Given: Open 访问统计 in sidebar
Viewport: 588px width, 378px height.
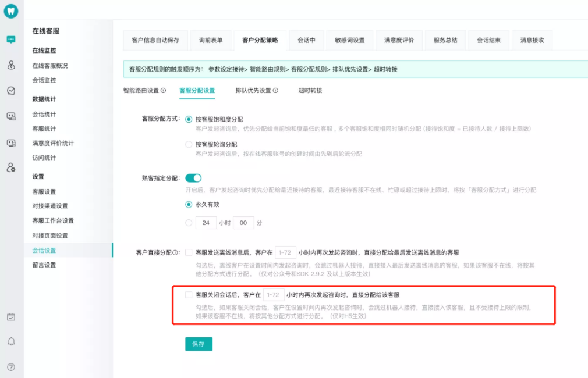Looking at the screenshot, I should click(44, 158).
